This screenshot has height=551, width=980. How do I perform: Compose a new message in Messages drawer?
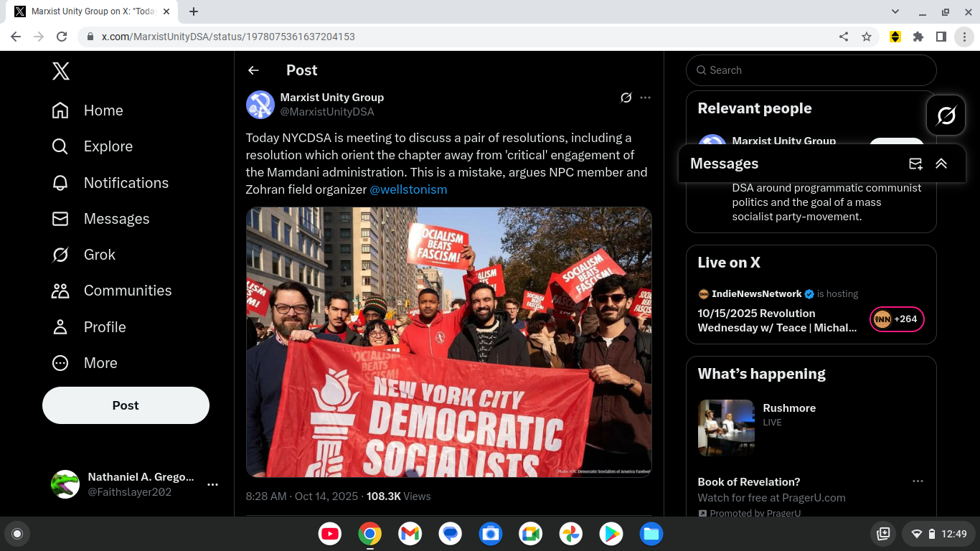pos(915,164)
